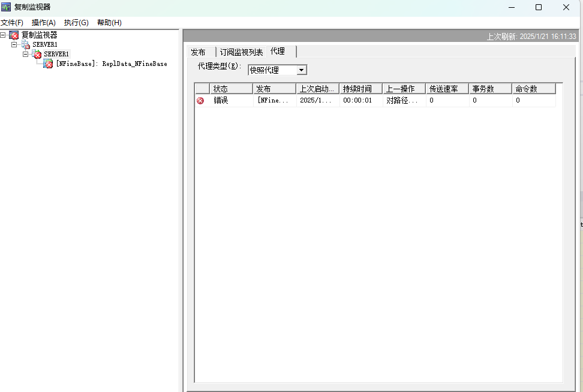The height and width of the screenshot is (392, 583).
Task: Sort by the 传送速率 column header
Action: [x=447, y=89]
